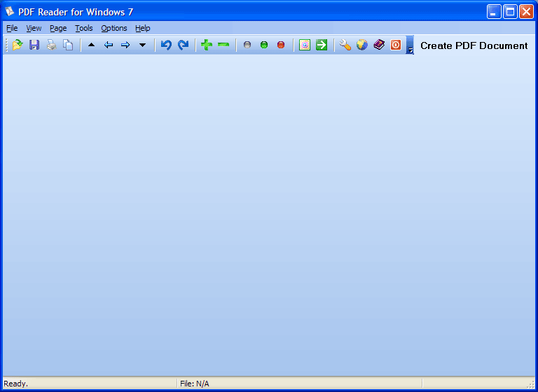Click the black up triangle arrow
This screenshot has height=392, width=538.
click(x=91, y=45)
